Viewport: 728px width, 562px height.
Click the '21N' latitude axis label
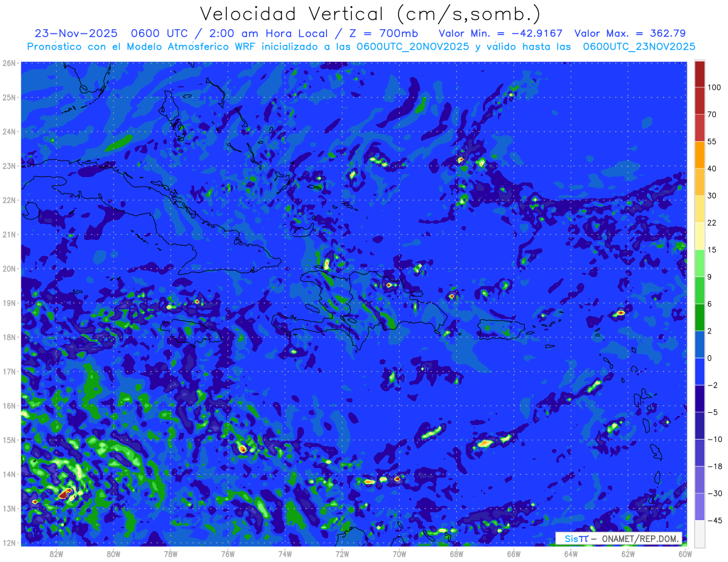coord(9,235)
